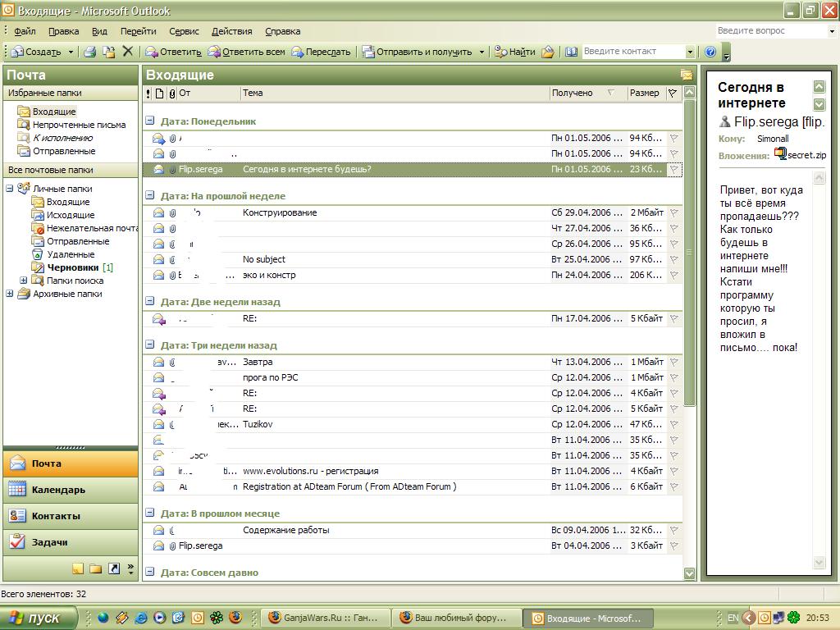Click the Notes icon in navigation pane

point(78,568)
